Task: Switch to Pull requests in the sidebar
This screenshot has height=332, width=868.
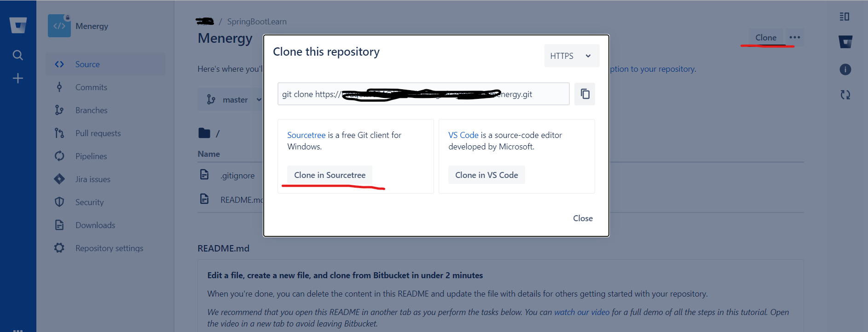Action: pos(59,133)
